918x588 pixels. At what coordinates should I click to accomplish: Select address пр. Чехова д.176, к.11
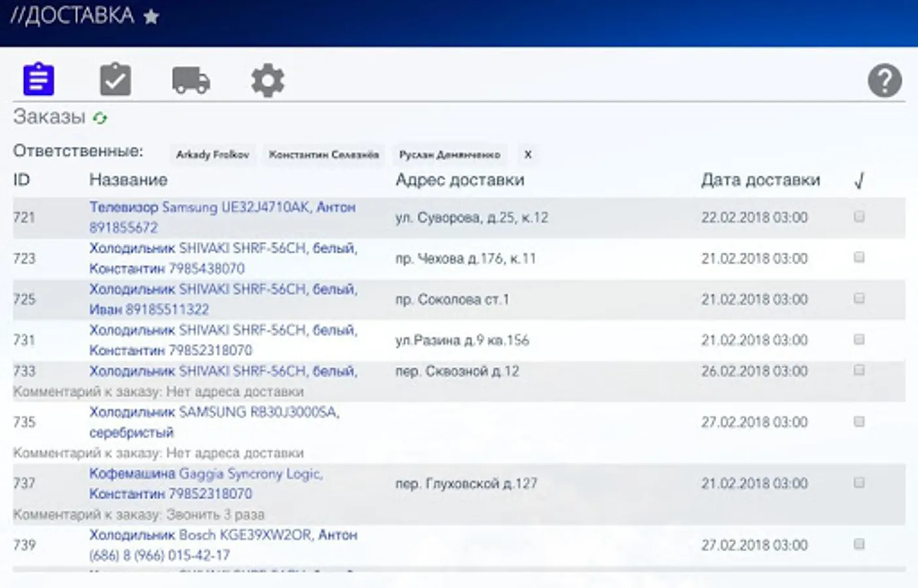[x=465, y=259]
